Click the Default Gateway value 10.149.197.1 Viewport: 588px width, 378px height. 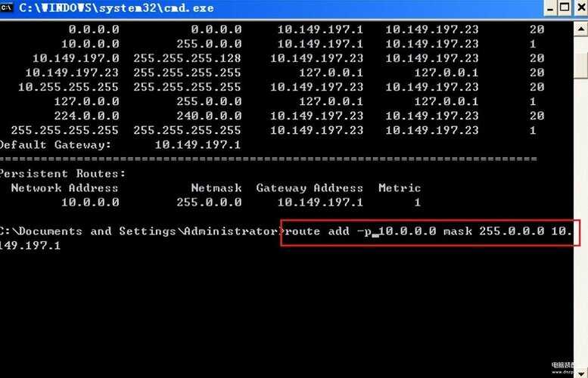click(x=198, y=144)
